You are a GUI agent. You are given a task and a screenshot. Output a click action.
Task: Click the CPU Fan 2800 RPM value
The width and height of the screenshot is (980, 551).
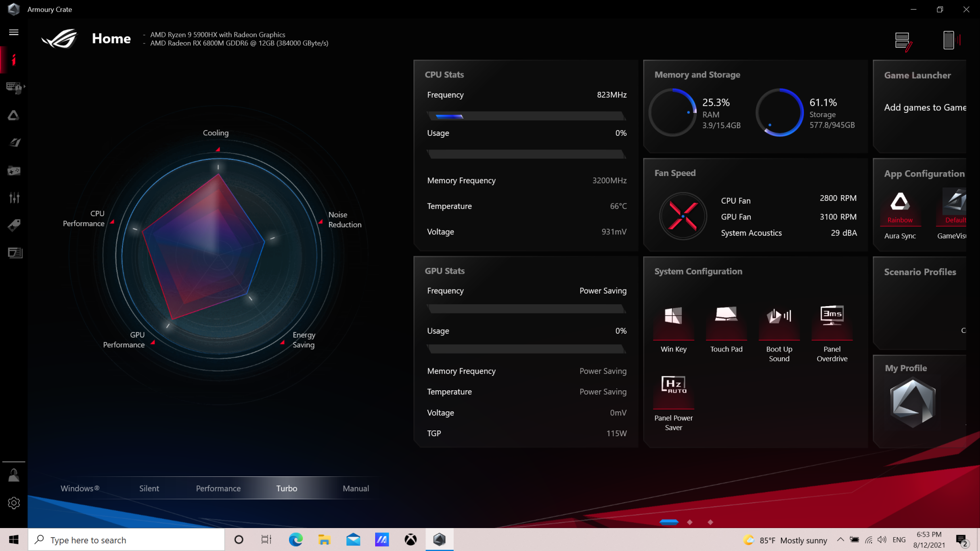coord(838,198)
